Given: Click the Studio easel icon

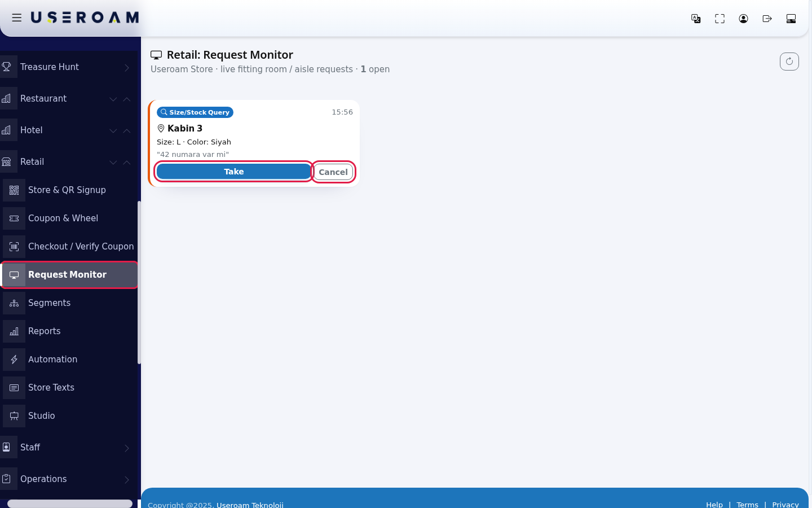Looking at the screenshot, I should [x=14, y=416].
